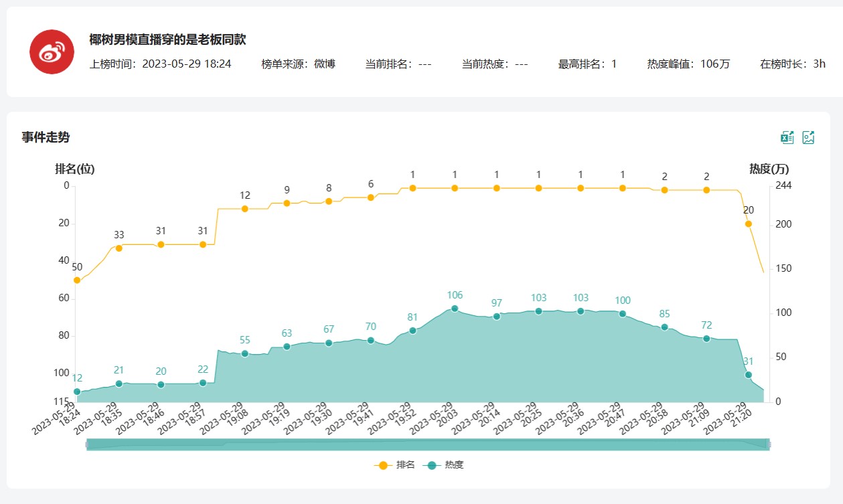Screen dimensions: 843x504
Task: Click the starting heat point labeled 12
Action: click(77, 392)
